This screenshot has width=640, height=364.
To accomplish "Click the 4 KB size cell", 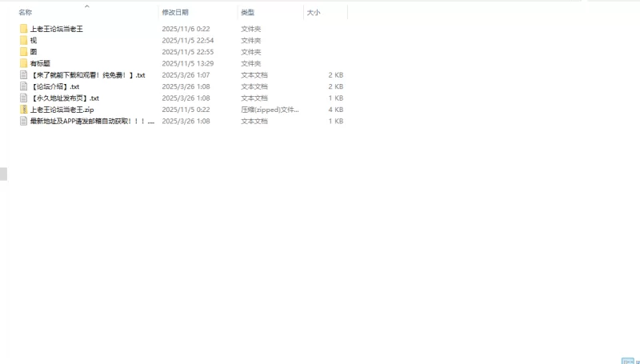I will pos(335,110).
